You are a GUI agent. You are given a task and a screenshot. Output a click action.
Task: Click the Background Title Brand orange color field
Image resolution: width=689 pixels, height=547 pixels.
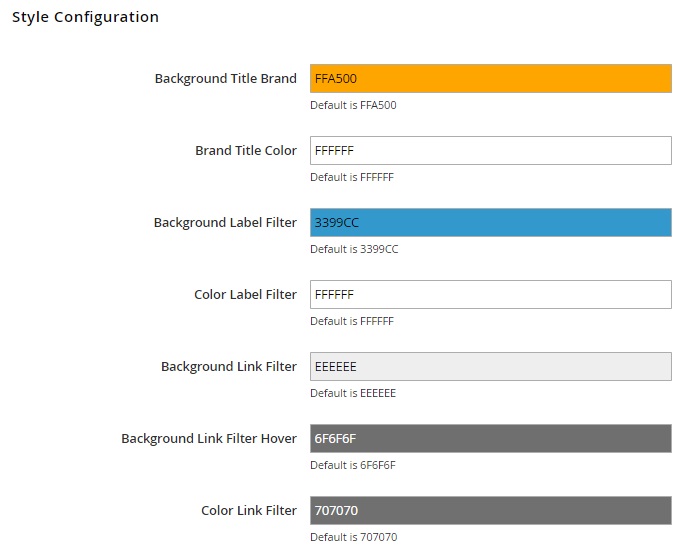[x=490, y=79]
